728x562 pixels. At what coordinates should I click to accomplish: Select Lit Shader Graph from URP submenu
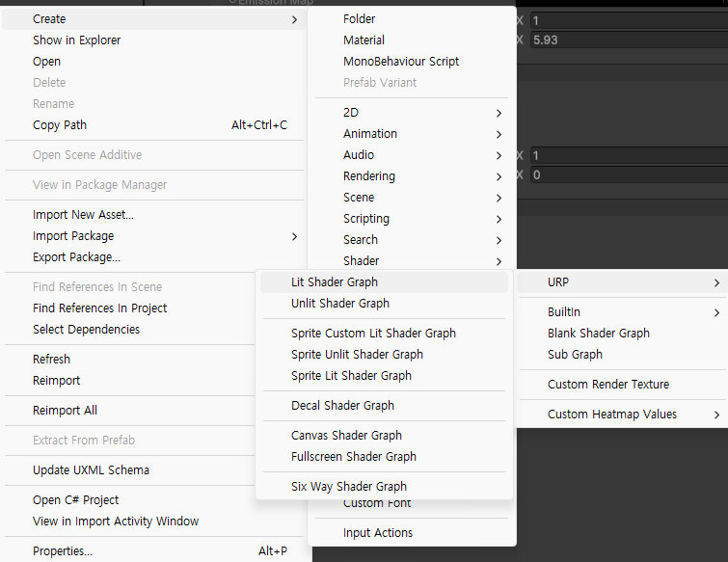tap(335, 282)
